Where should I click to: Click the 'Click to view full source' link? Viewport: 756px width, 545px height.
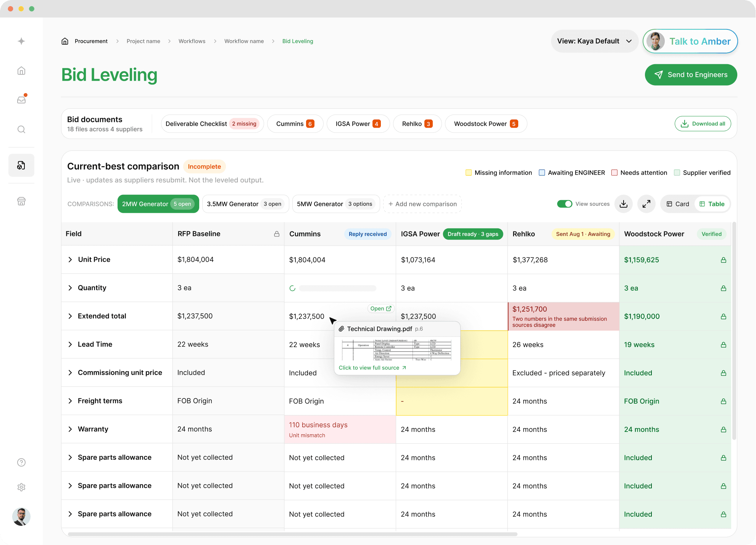tap(372, 368)
